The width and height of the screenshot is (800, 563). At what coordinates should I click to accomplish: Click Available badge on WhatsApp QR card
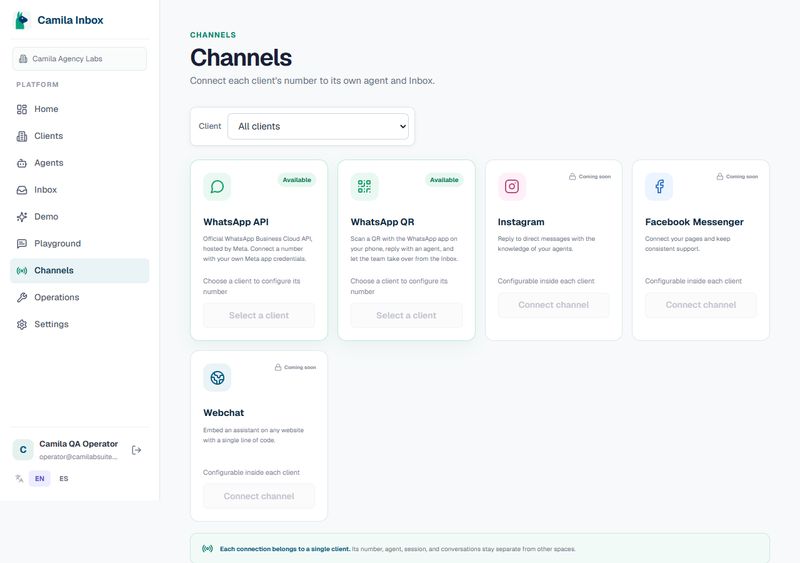[x=444, y=180]
